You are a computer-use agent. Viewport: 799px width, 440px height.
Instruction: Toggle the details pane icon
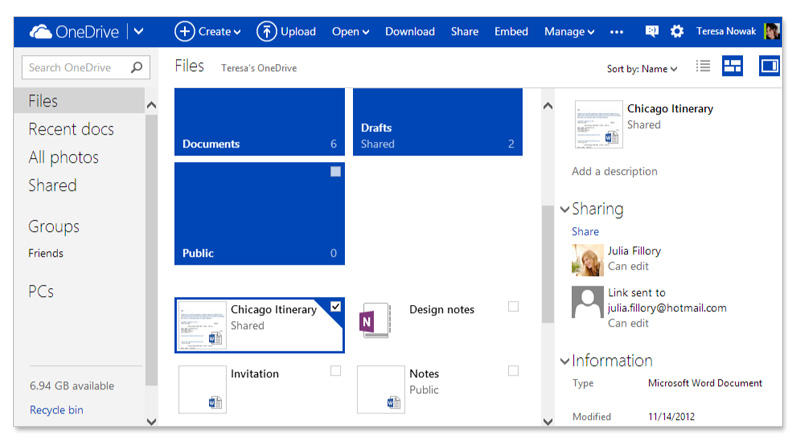(769, 66)
